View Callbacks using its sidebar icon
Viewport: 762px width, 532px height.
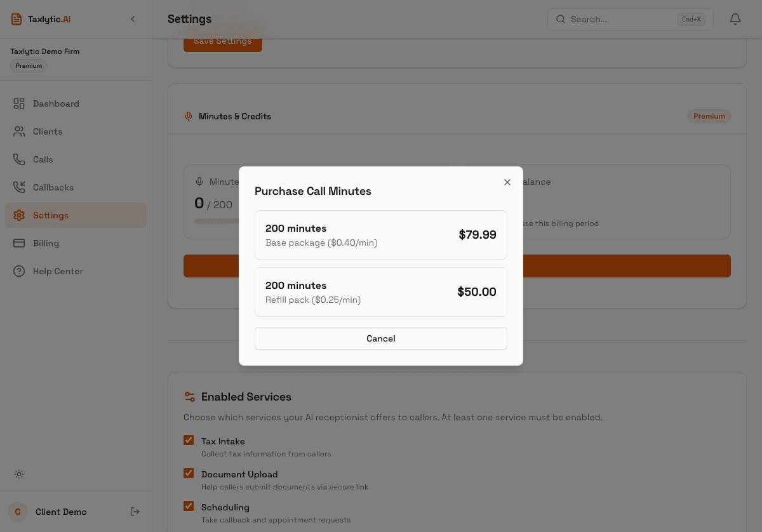coord(20,187)
